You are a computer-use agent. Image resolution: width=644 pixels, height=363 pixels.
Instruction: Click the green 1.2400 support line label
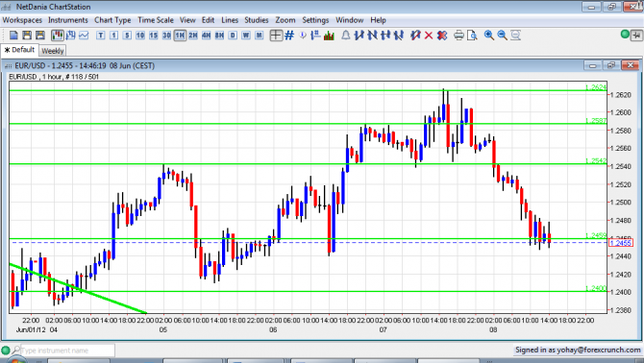(595, 288)
